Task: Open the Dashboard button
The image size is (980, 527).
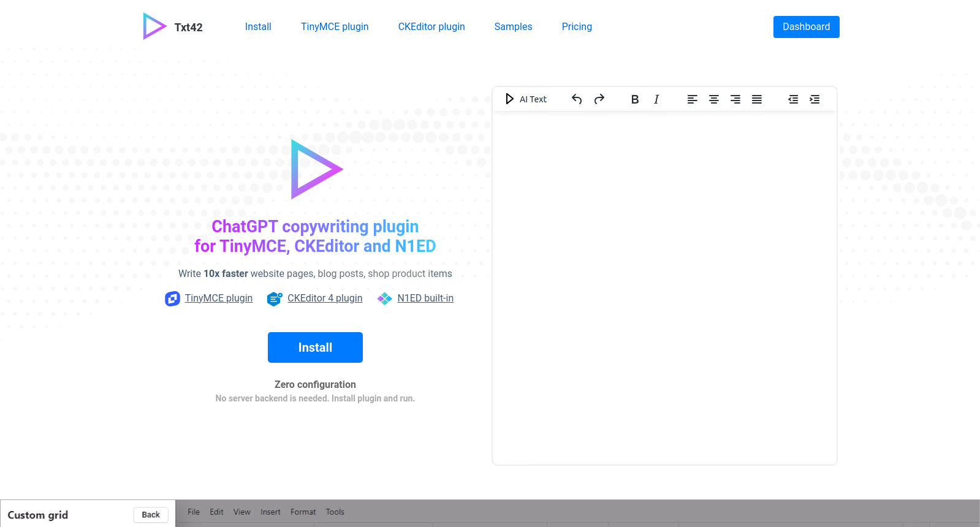Action: (x=807, y=27)
